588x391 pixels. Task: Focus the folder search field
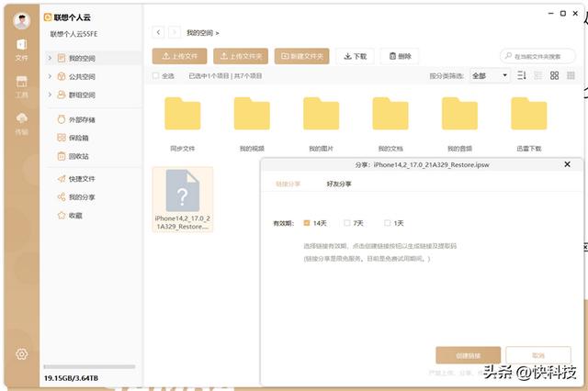coord(537,56)
